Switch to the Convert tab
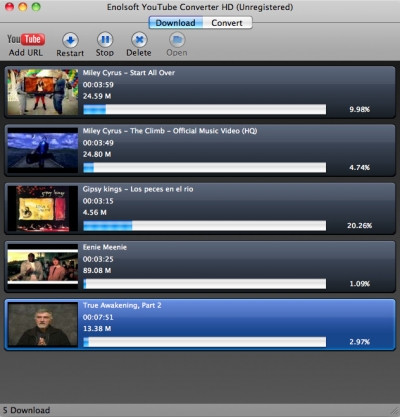 tap(227, 23)
